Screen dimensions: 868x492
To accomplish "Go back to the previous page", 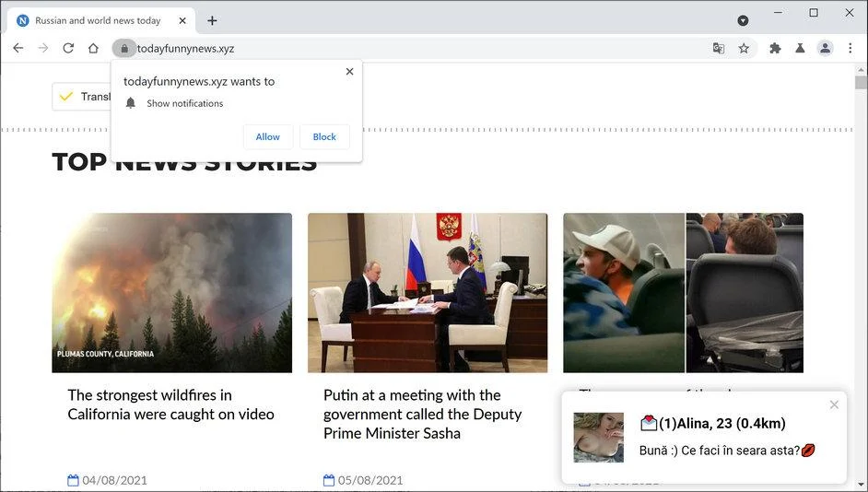I will pos(18,48).
